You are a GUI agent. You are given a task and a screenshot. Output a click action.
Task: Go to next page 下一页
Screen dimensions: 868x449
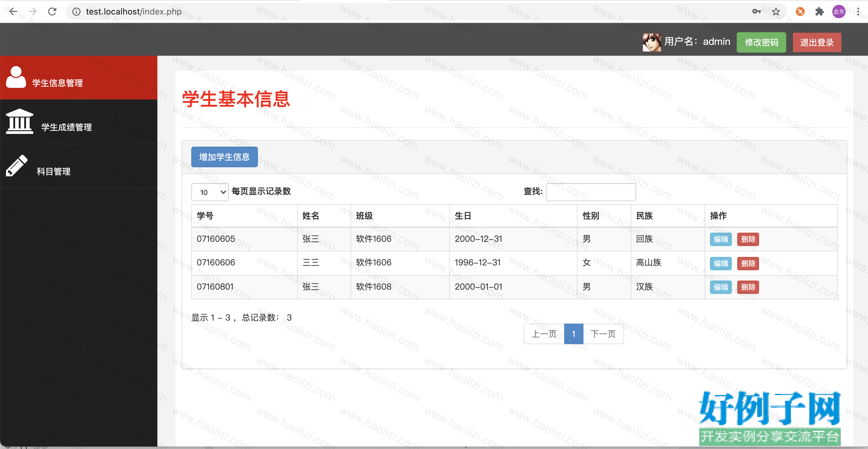click(603, 334)
